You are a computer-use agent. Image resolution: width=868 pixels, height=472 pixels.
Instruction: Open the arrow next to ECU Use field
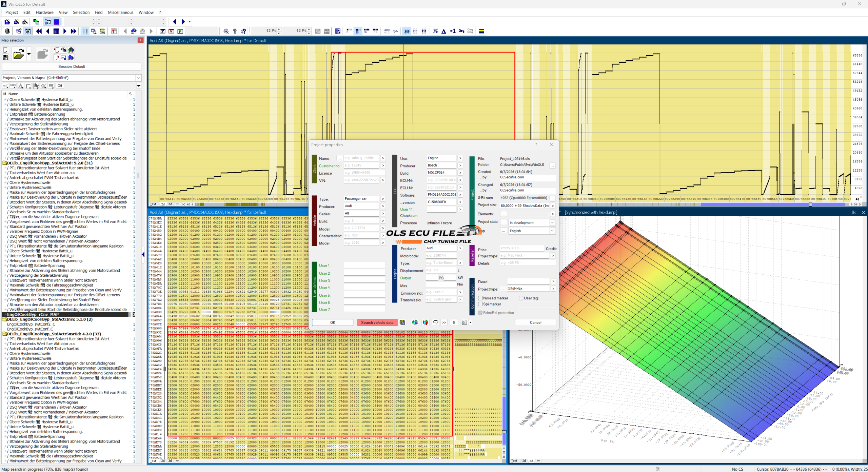pos(460,158)
